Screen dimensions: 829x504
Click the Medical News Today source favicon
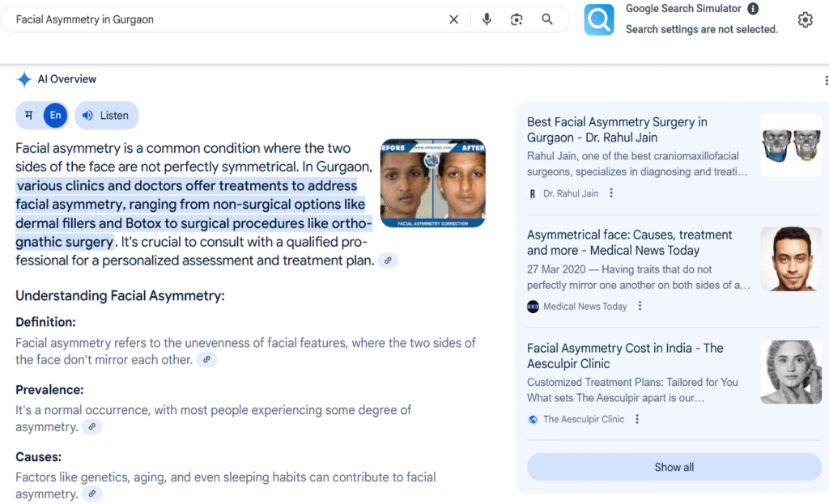[533, 307]
